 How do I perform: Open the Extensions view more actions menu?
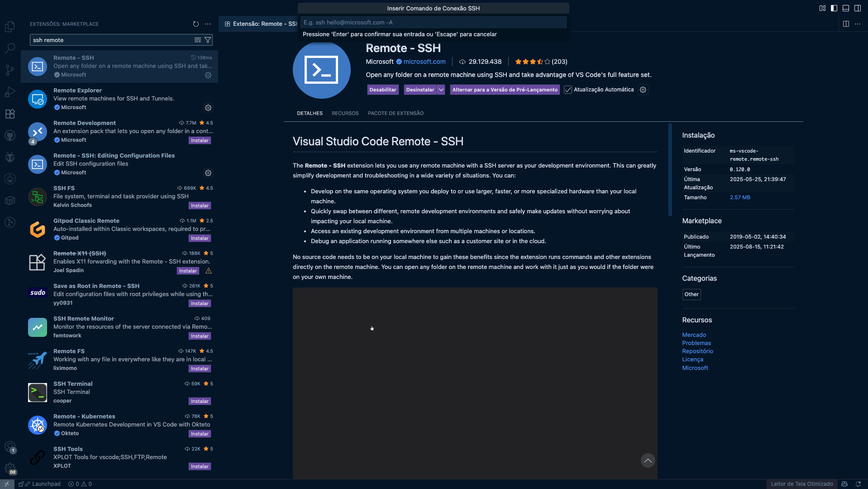coord(208,24)
